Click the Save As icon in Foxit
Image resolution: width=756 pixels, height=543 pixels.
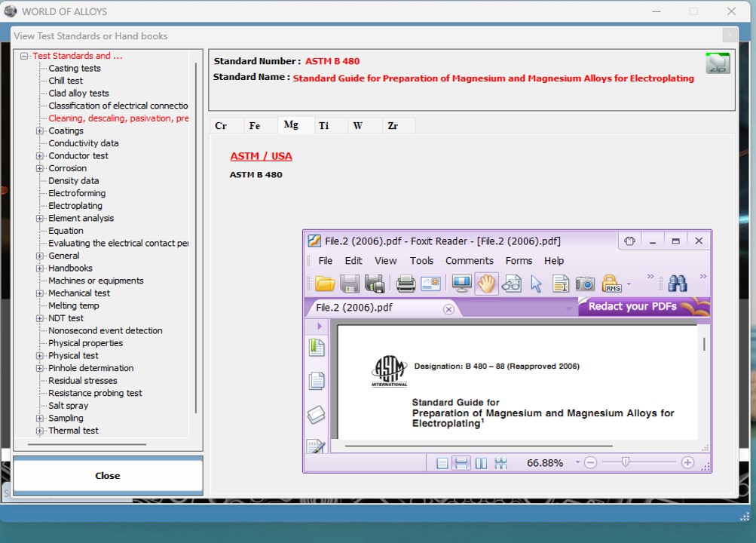pyautogui.click(x=375, y=284)
